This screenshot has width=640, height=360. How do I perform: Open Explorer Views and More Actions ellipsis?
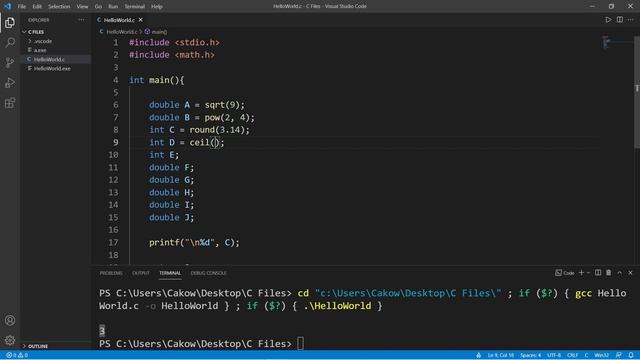click(81, 20)
